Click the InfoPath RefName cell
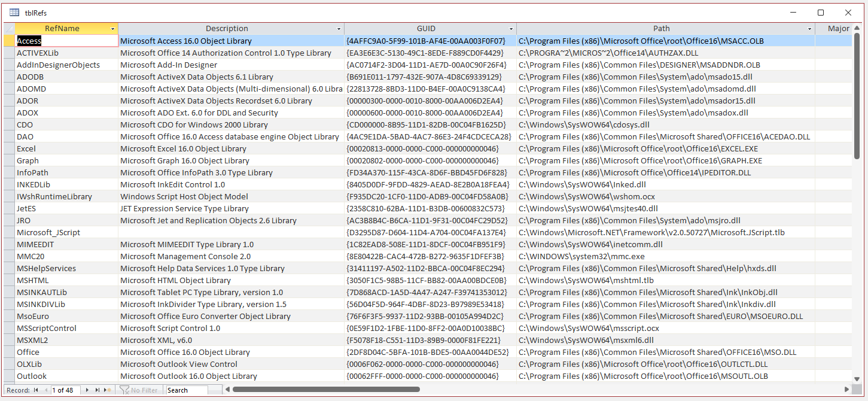 (67, 172)
